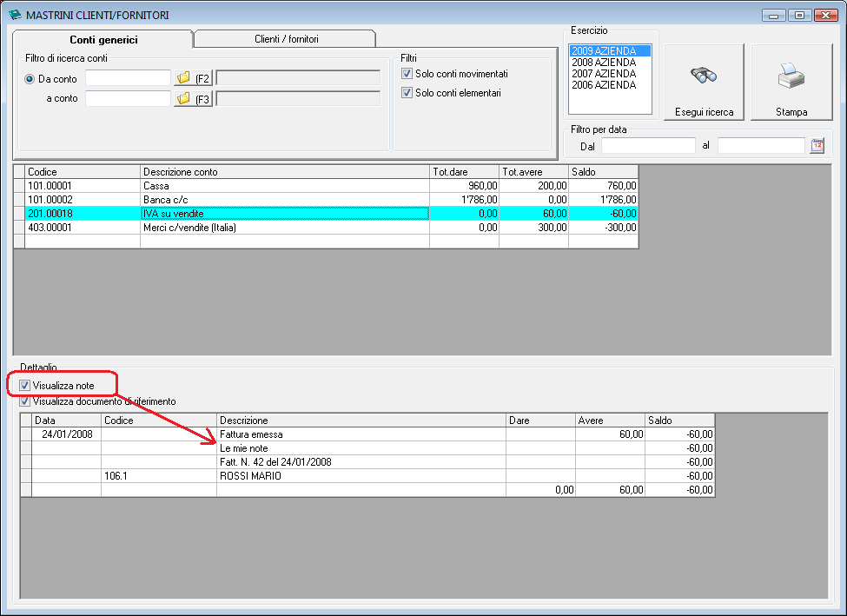Screen dimensions: 847x616
Task: Click the read-only description field beside F3
Action: (298, 99)
